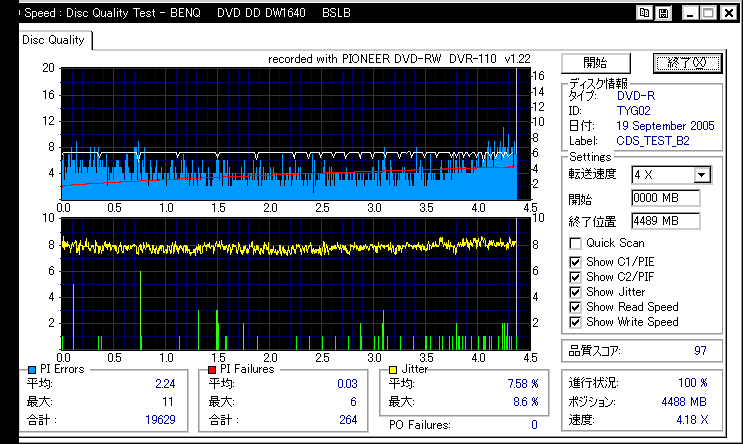Image resolution: width=743 pixels, height=444 pixels.
Task: Click the 0000 MB start position field
Action: point(665,198)
